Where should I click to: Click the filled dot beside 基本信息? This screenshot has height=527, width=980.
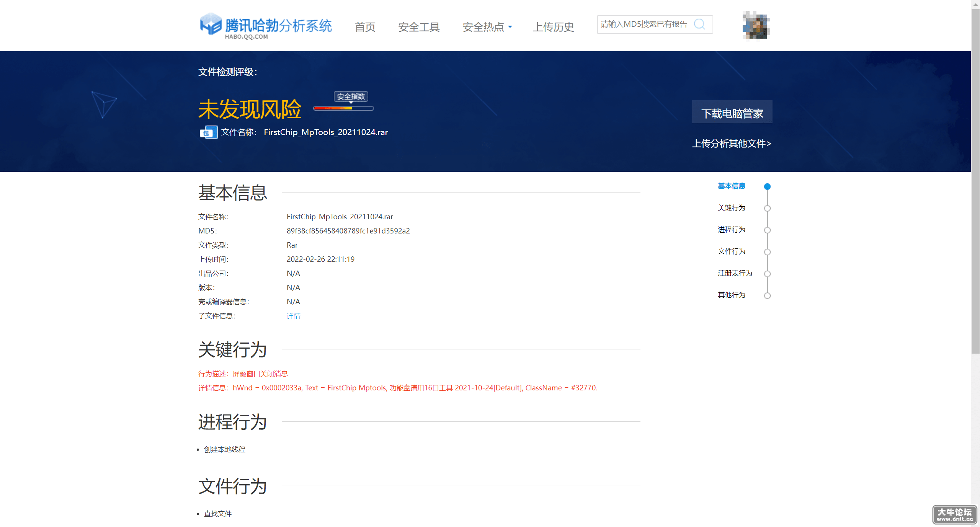point(767,186)
